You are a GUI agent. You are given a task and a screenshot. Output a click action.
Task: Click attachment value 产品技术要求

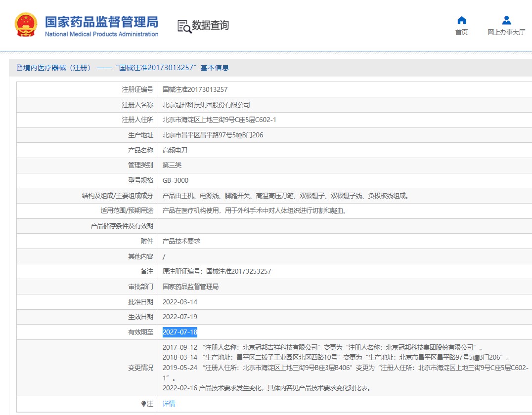181,241
